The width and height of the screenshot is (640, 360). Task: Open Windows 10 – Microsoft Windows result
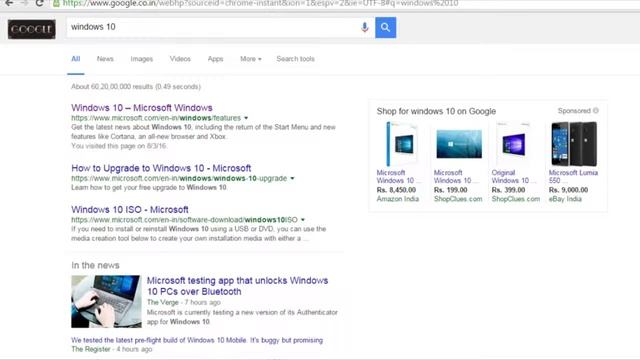pyautogui.click(x=142, y=108)
